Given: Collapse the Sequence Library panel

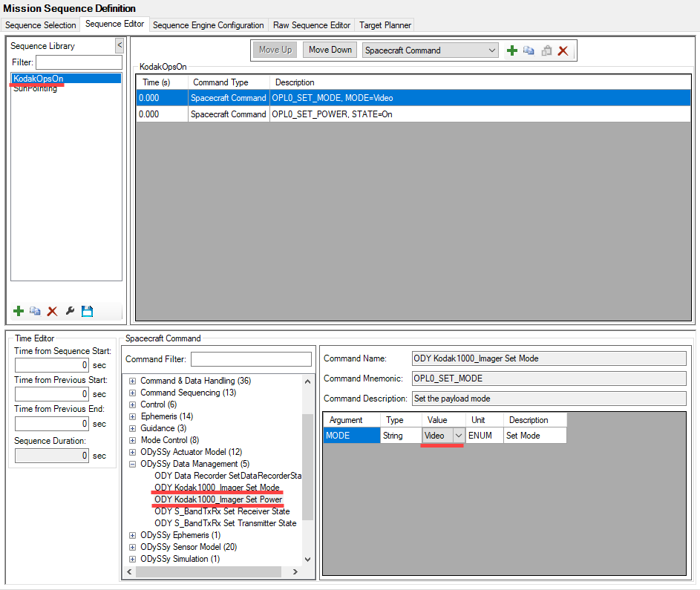Looking at the screenshot, I should click(x=119, y=45).
